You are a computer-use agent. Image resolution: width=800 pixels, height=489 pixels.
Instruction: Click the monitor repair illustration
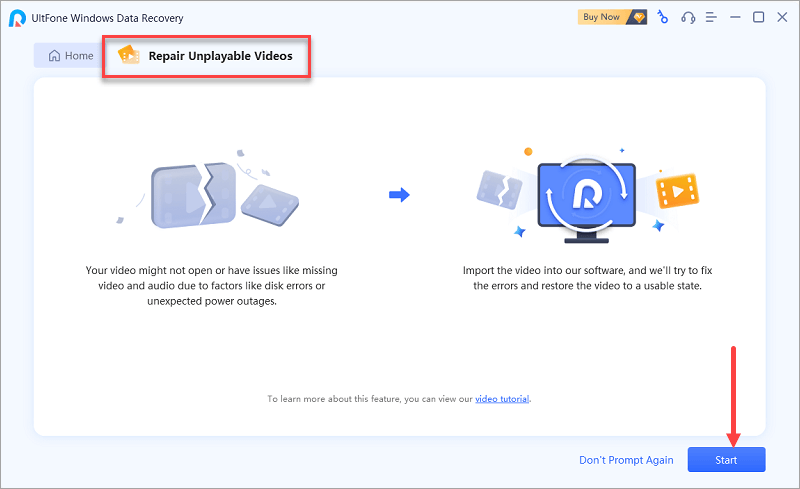[x=587, y=199]
